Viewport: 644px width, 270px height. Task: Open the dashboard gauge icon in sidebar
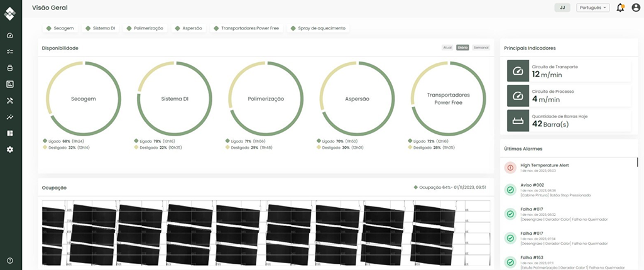(10, 36)
